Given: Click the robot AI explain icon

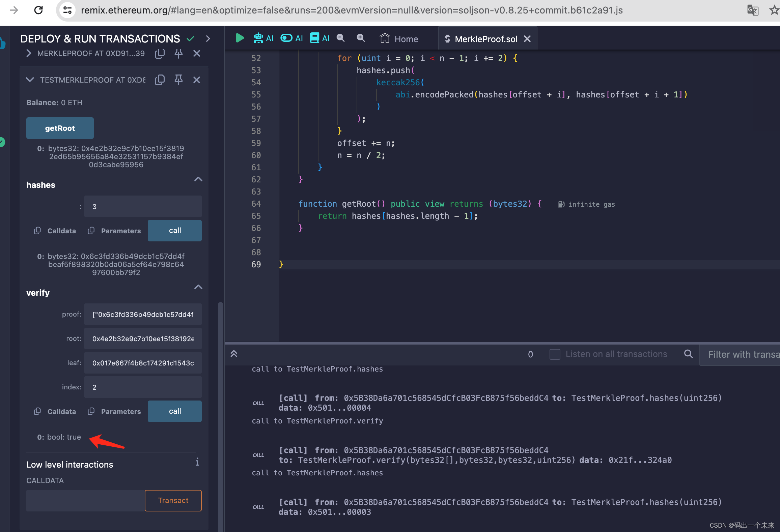Looking at the screenshot, I should tap(258, 38).
